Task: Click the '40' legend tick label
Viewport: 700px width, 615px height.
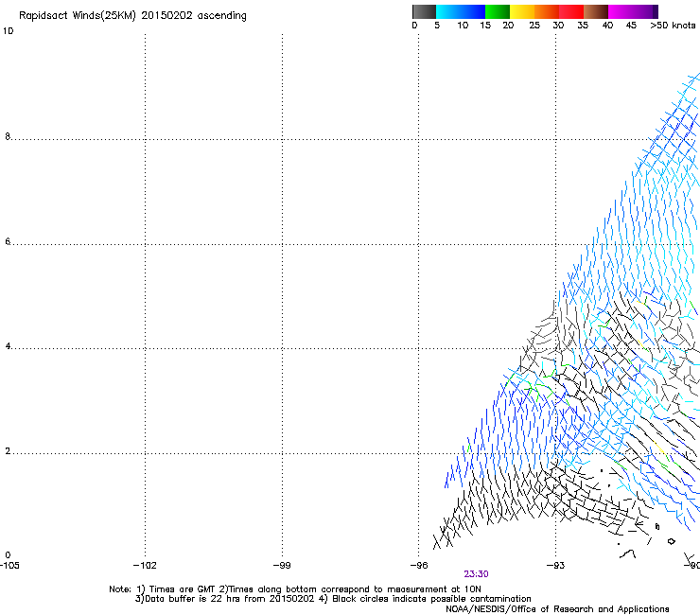Action: [607, 26]
